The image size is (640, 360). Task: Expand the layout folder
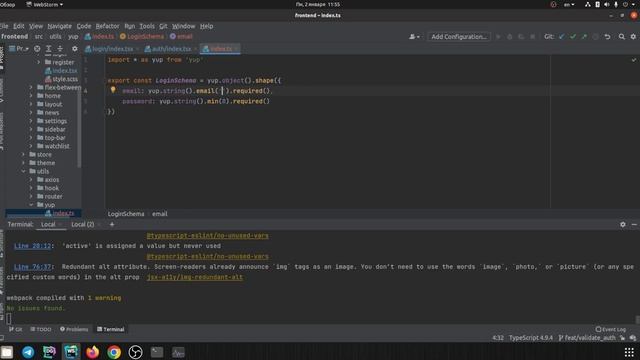(31, 104)
